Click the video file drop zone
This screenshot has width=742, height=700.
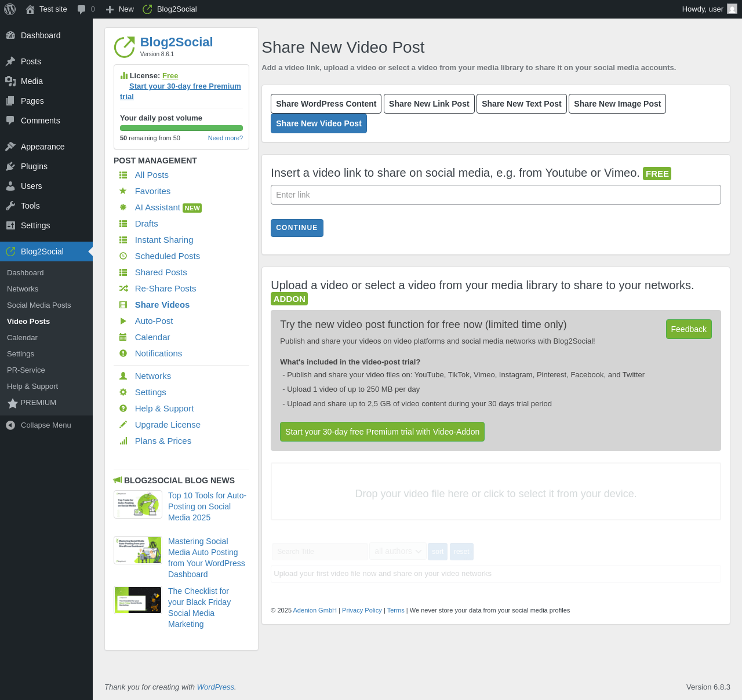(x=496, y=491)
